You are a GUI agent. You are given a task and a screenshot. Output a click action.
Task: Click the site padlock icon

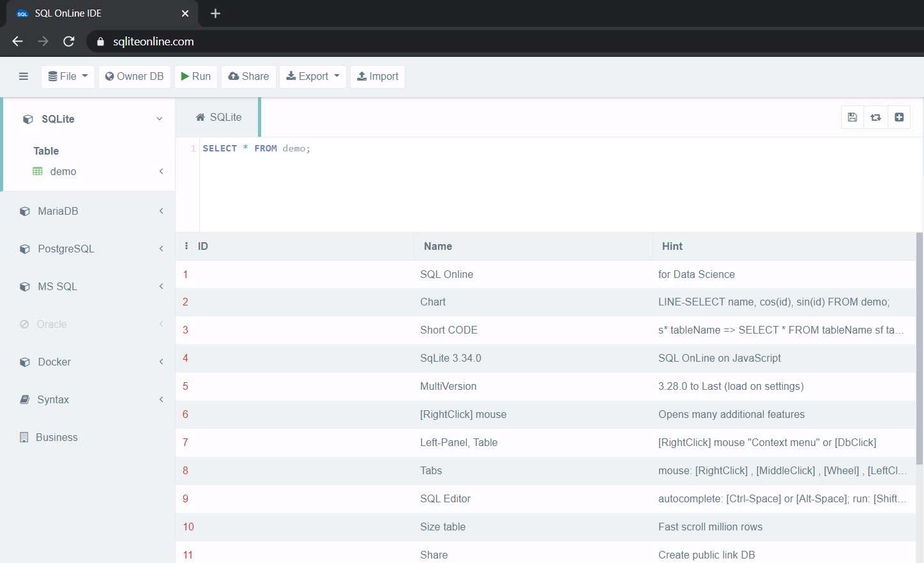[x=100, y=42]
